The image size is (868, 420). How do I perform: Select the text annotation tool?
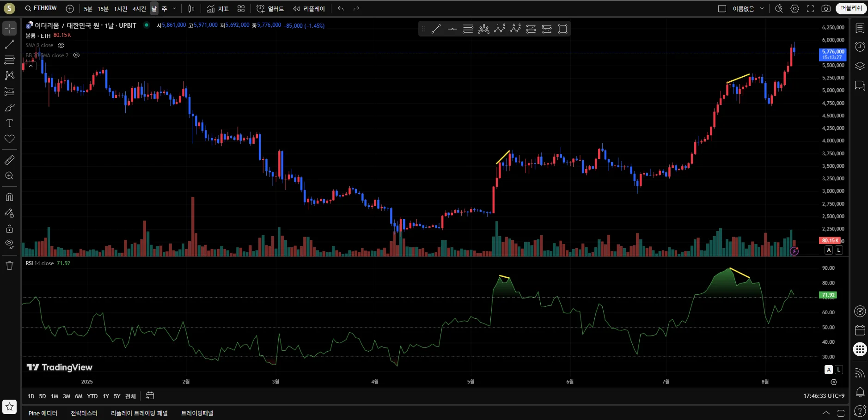tap(9, 123)
